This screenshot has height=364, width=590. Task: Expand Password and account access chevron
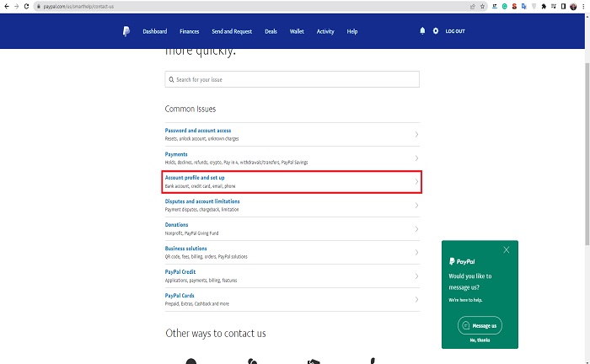pos(416,134)
